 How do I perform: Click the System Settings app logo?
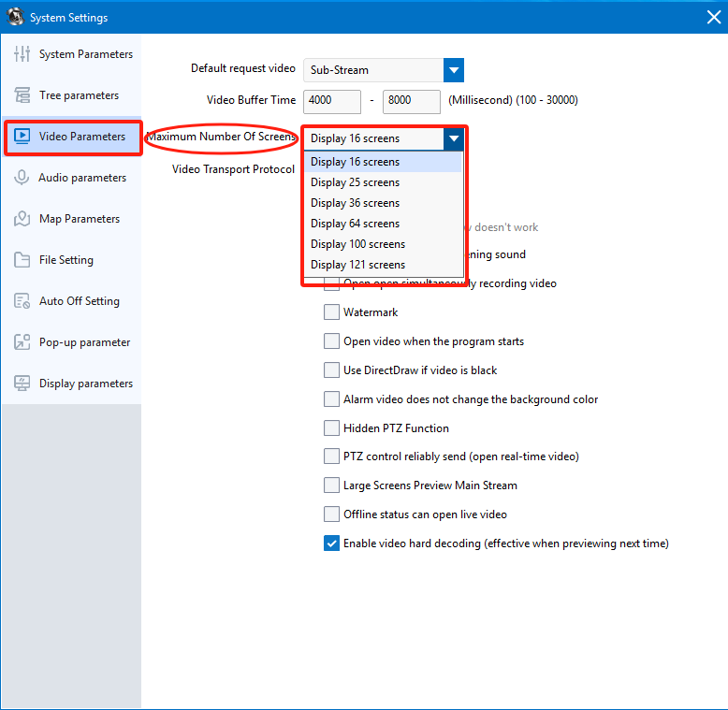click(15, 17)
